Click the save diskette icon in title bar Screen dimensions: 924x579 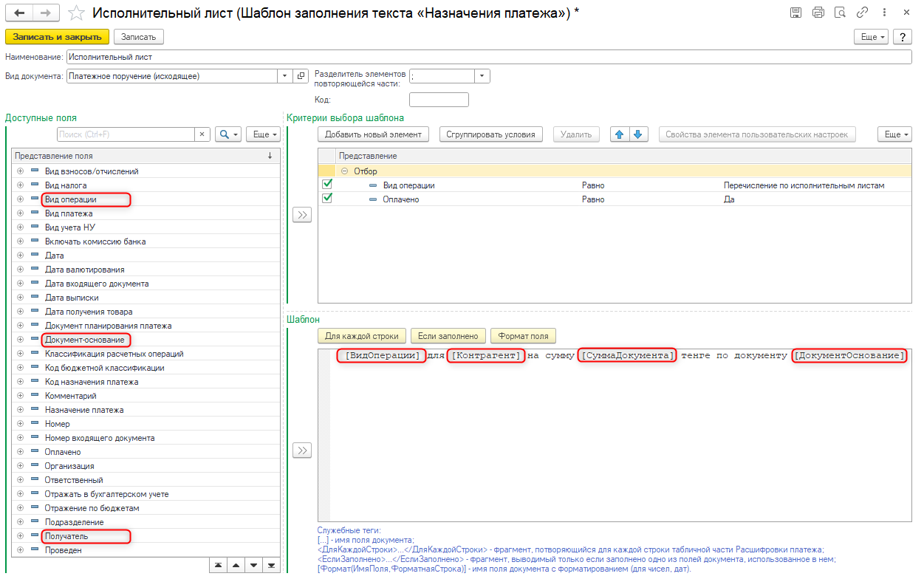pos(795,13)
